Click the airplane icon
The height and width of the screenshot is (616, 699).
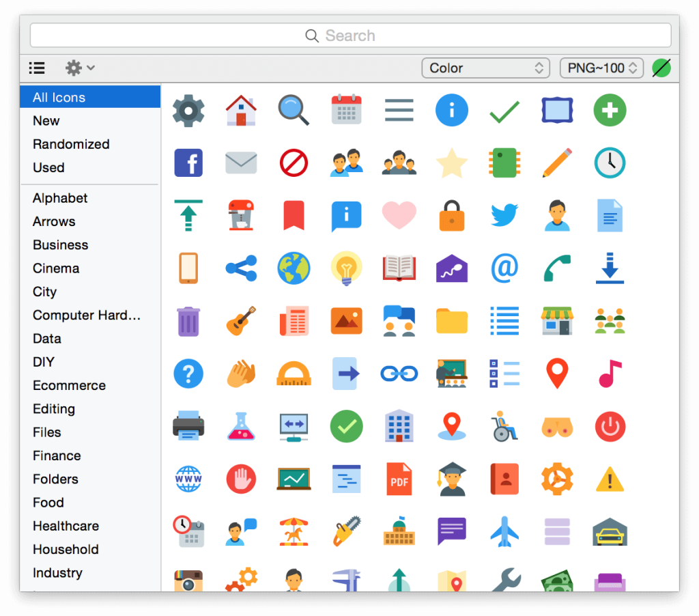(504, 531)
